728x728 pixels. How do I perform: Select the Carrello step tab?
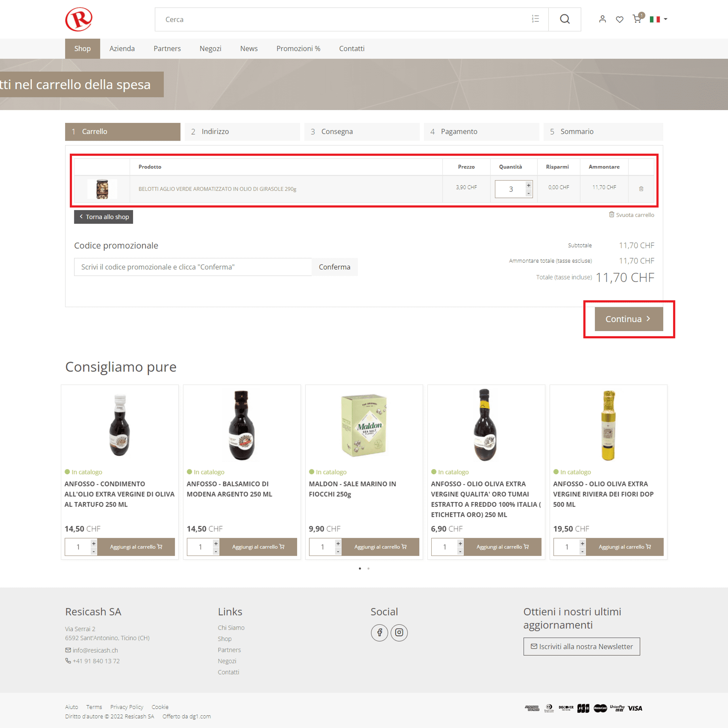123,132
